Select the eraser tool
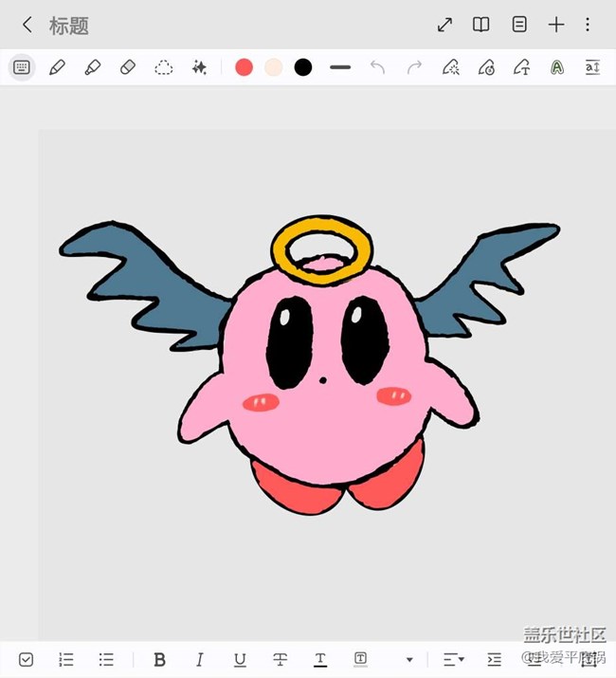 (x=128, y=67)
